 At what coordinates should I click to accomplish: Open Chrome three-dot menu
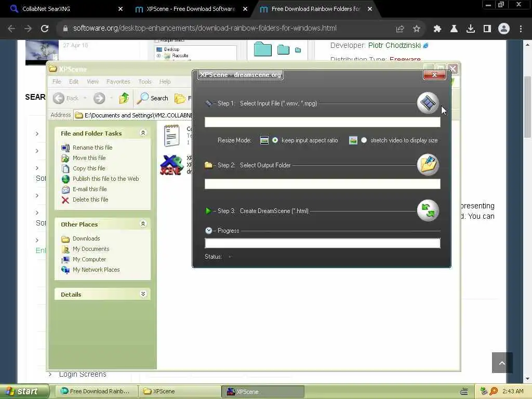coord(521,29)
